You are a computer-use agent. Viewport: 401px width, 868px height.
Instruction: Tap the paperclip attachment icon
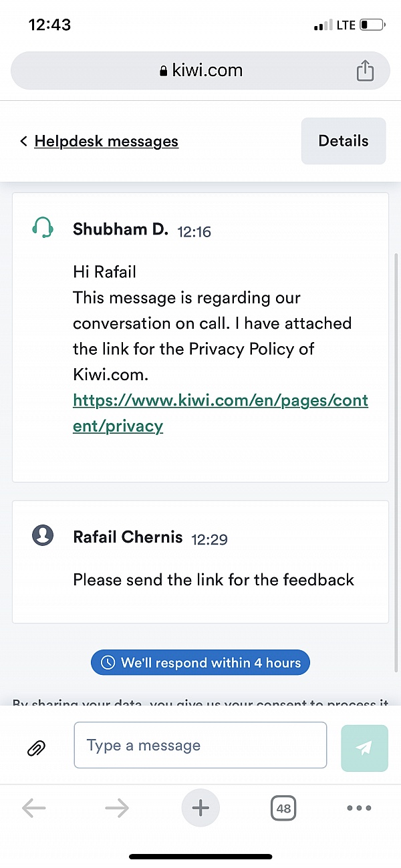click(x=36, y=748)
